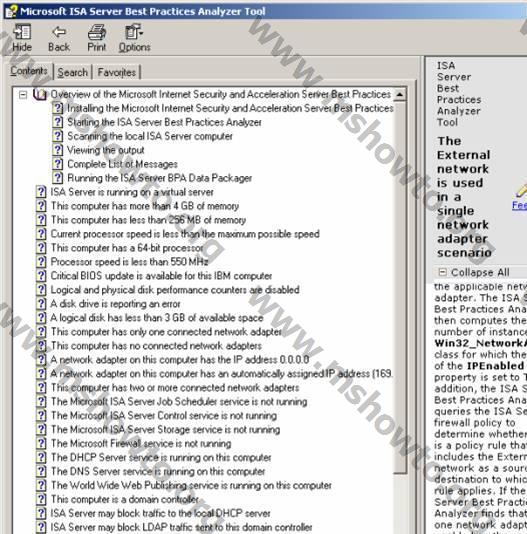Open 'This computer has two or more connected network adapters'
Image resolution: width=527 pixels, height=534 pixels.
coord(175,388)
